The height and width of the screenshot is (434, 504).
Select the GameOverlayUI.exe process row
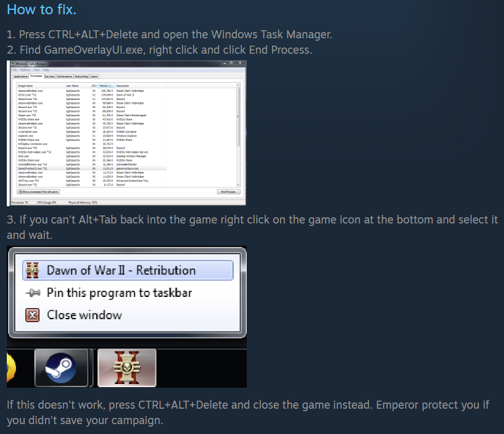[91, 169]
